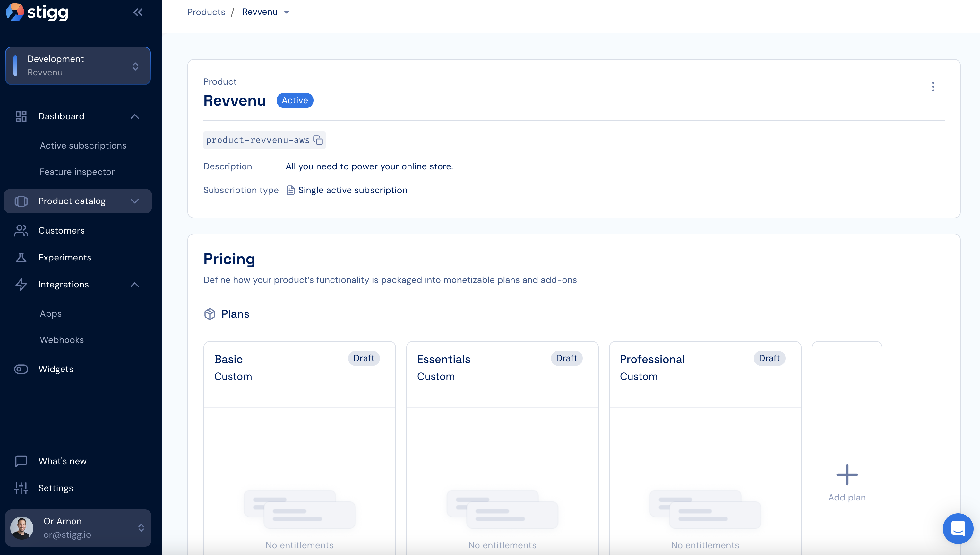Viewport: 980px width, 555px height.
Task: Open Settings page
Action: coord(56,488)
